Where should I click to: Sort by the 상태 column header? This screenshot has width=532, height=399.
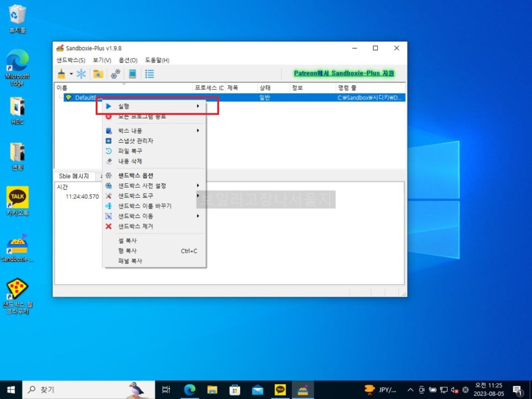274,88
